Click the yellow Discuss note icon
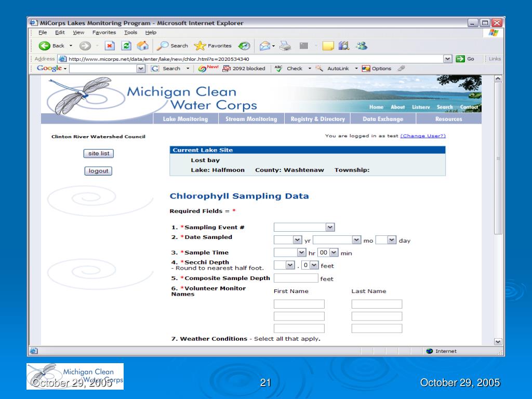This screenshot has width=532, height=399. click(328, 46)
